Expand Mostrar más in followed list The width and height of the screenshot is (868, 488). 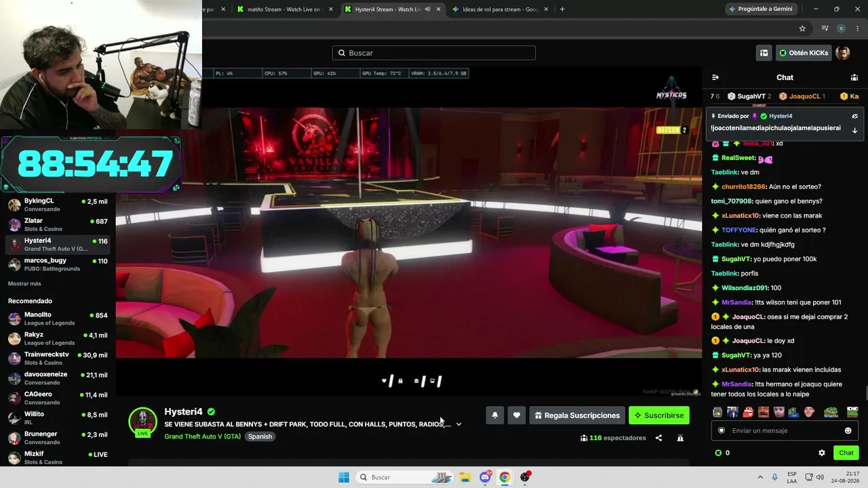(24, 283)
